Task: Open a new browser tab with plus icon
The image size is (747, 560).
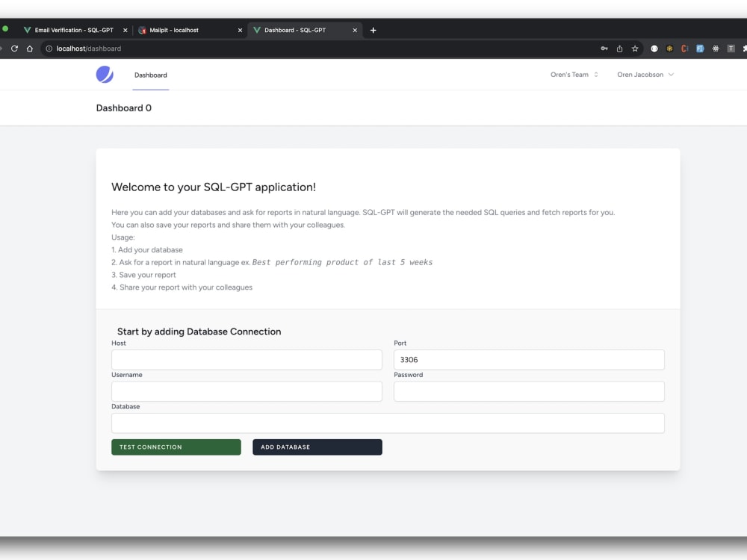Action: (x=373, y=30)
